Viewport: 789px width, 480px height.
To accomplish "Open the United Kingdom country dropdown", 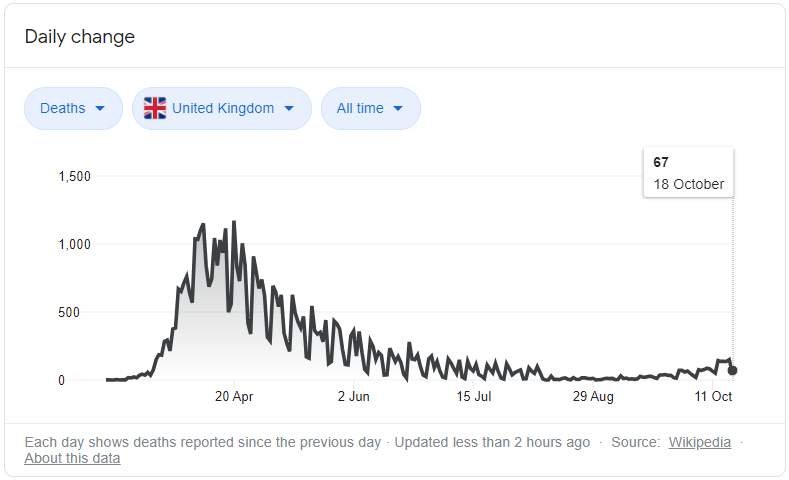I will tap(221, 109).
